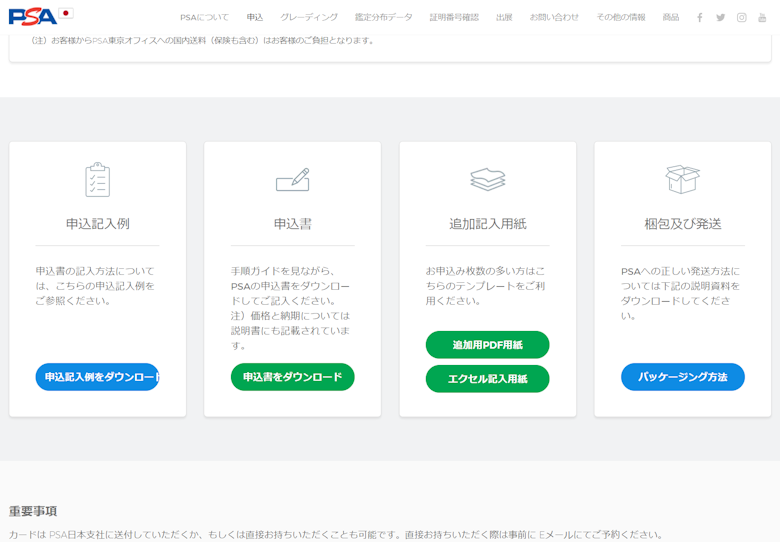The width and height of the screenshot is (780, 542).
Task: Click the 申込記入例 card heading
Action: (x=98, y=224)
